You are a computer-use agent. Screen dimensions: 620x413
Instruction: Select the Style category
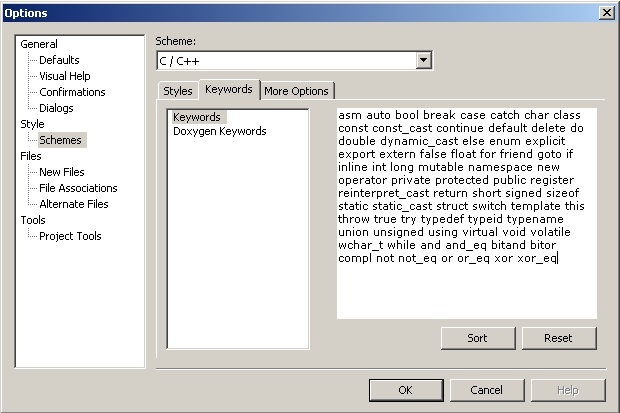click(32, 124)
